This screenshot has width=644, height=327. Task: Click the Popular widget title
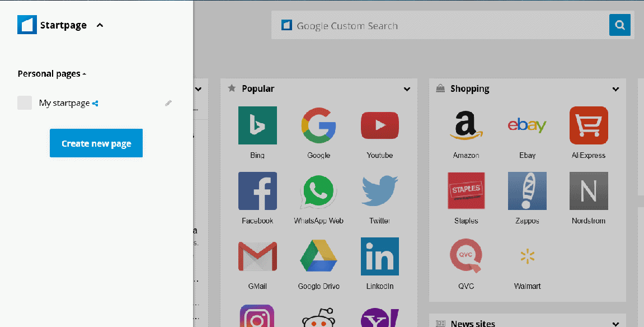258,88
